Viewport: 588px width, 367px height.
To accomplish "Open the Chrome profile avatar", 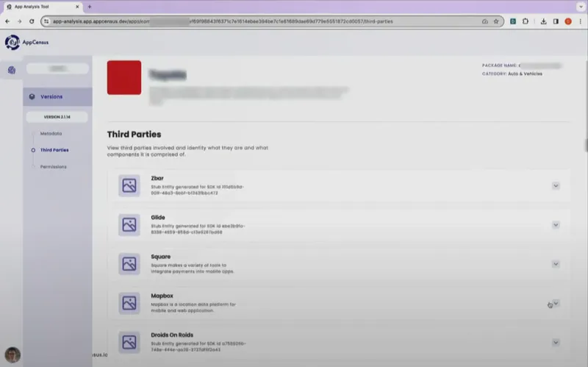I will click(568, 21).
